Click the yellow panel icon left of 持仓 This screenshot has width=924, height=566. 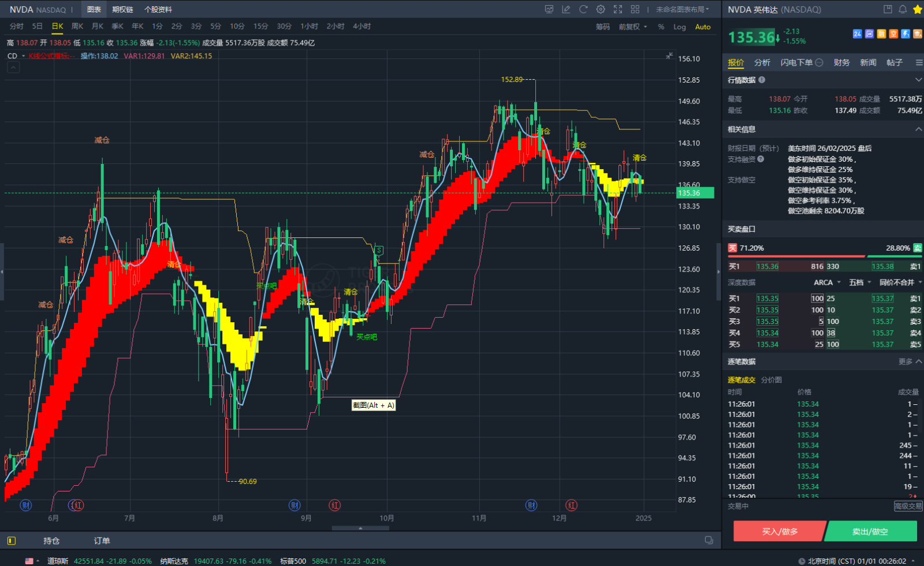tap(12, 541)
